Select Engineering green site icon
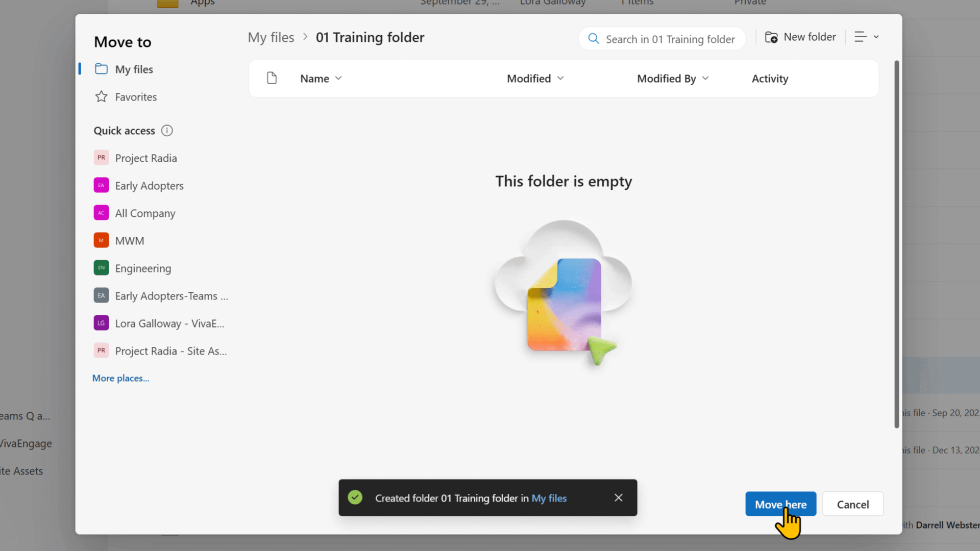Viewport: 980px width, 551px height. point(101,268)
